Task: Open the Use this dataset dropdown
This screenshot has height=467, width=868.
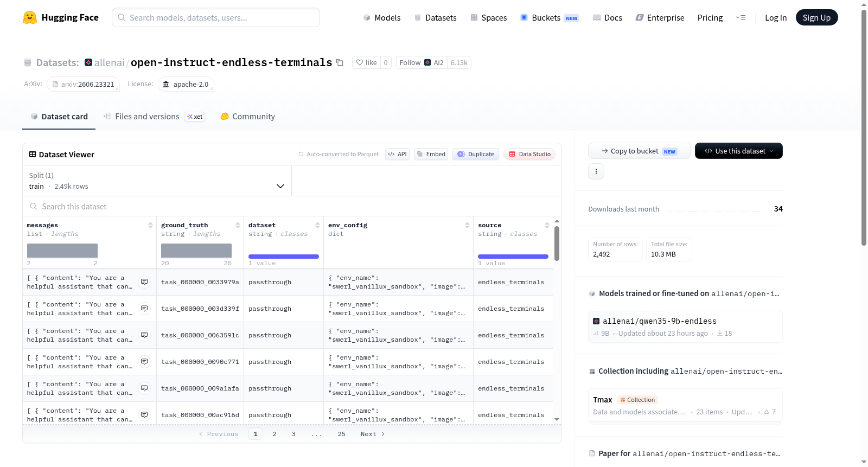Action: click(739, 151)
